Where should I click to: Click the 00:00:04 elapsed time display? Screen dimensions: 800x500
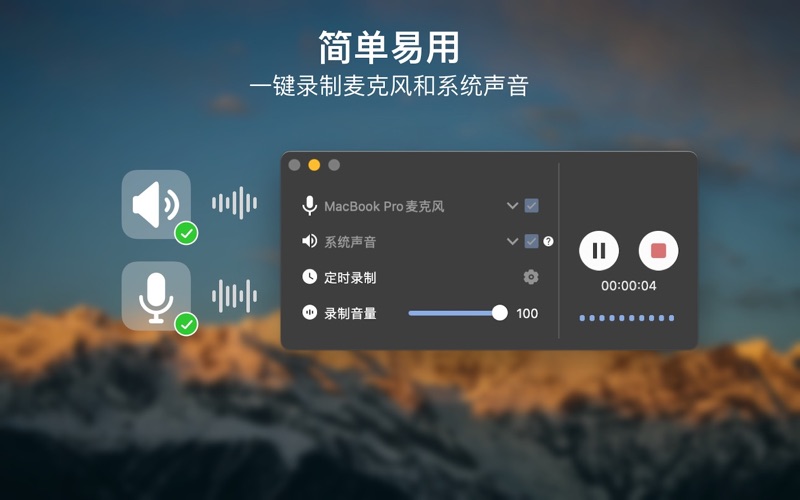(x=629, y=286)
